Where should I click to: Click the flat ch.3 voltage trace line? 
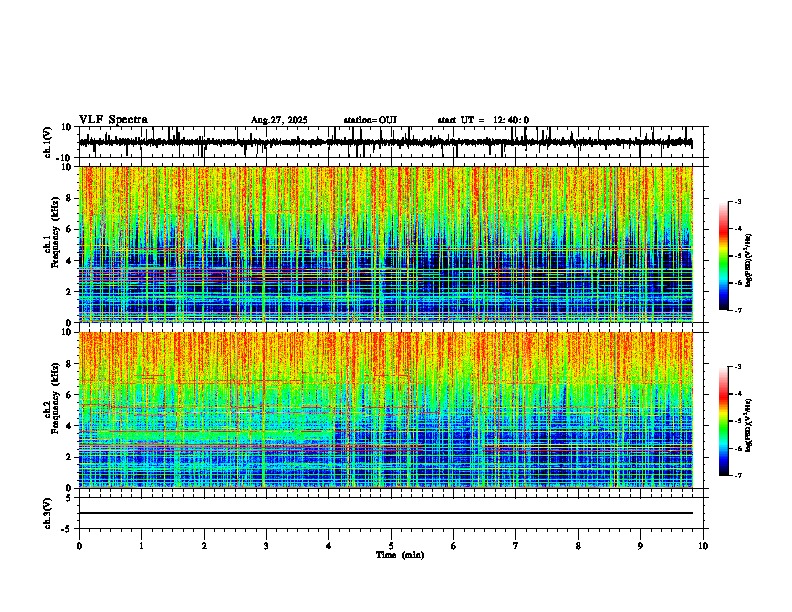(x=385, y=513)
